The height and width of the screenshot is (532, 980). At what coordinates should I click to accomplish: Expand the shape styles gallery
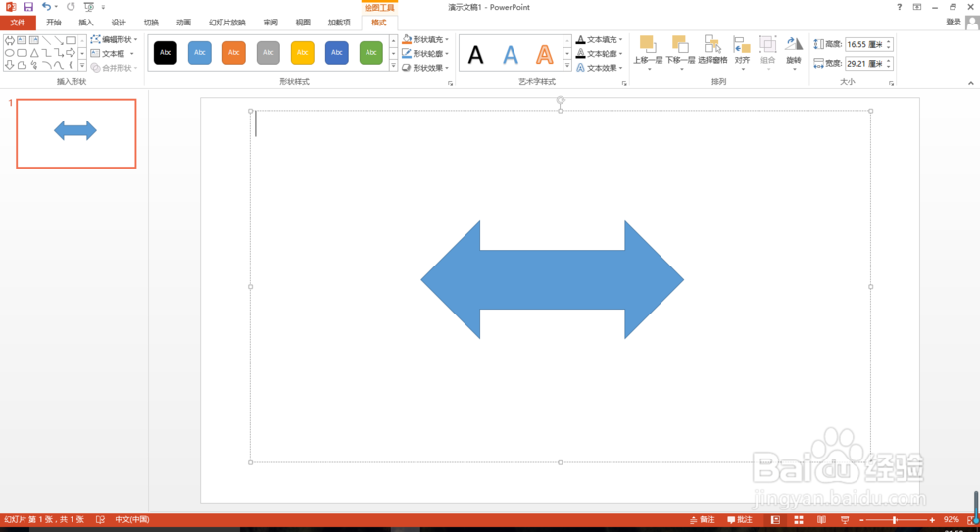tap(393, 66)
